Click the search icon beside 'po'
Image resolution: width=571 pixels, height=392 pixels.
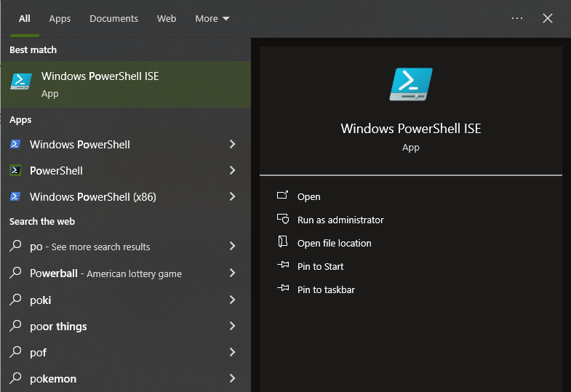(15, 246)
